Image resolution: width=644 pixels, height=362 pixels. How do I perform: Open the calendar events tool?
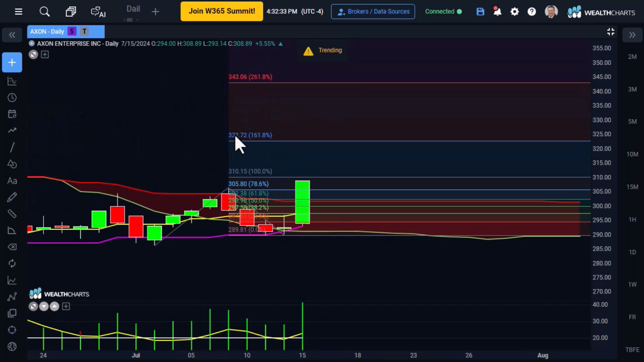(12, 114)
